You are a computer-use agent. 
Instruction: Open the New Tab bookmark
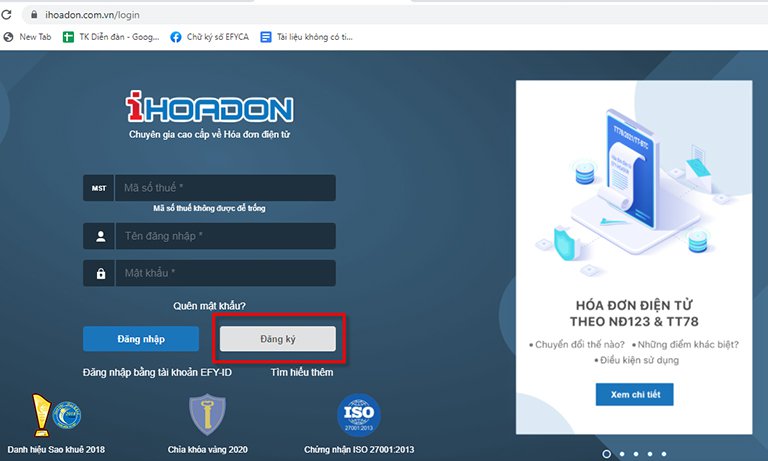30,37
